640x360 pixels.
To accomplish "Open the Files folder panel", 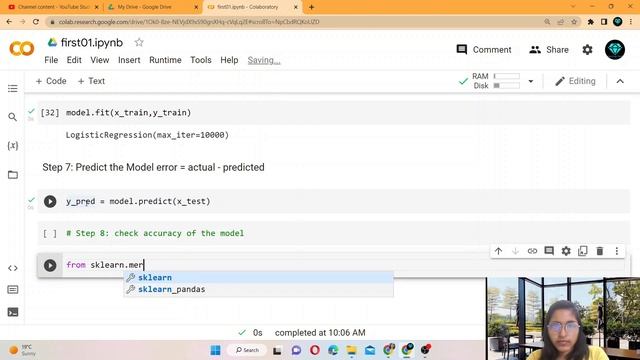I will tap(13, 175).
